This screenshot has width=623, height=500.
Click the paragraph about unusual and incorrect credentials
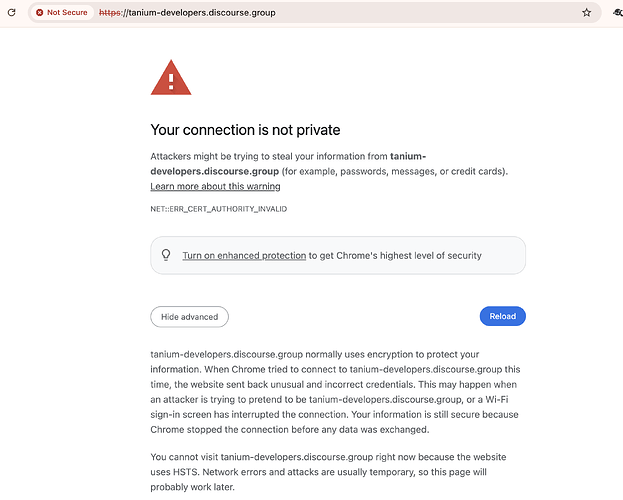(335, 392)
